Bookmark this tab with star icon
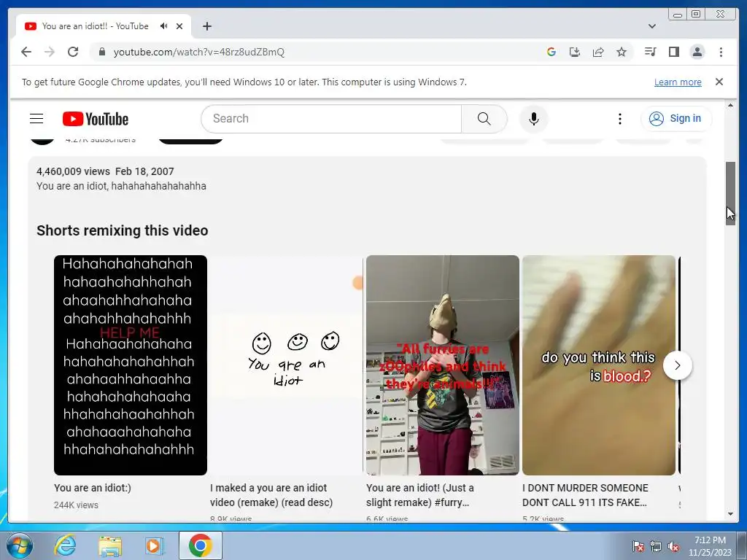The height and width of the screenshot is (560, 747). click(622, 52)
